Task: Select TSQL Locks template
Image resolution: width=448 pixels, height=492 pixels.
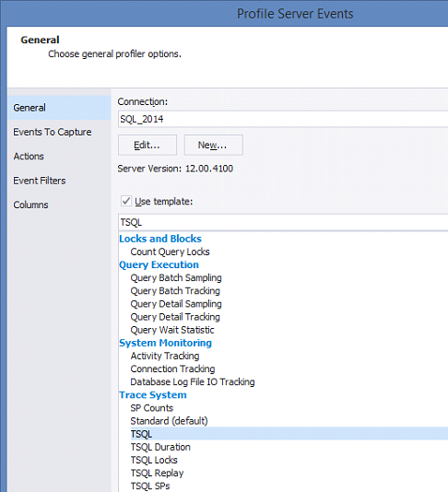Action: click(x=154, y=461)
